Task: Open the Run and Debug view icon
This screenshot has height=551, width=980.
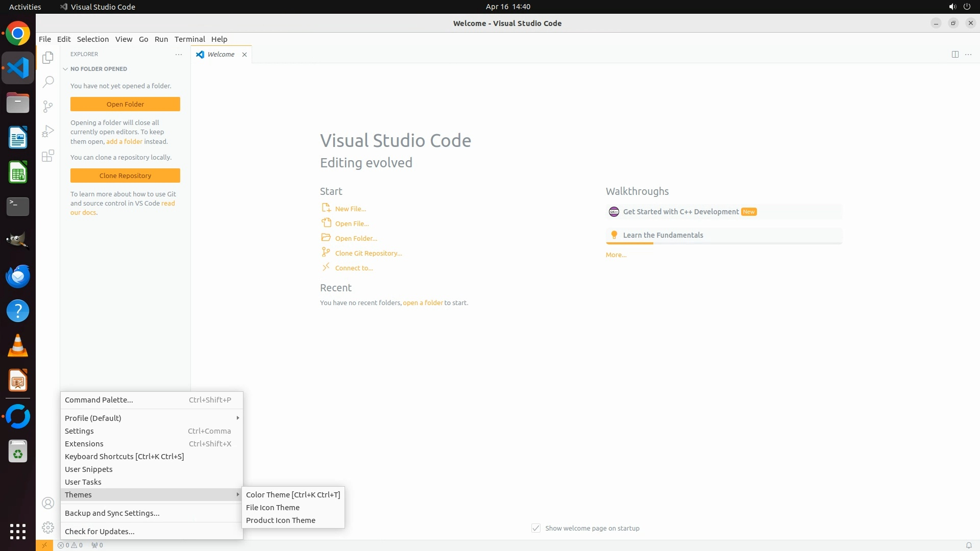Action: pyautogui.click(x=48, y=131)
